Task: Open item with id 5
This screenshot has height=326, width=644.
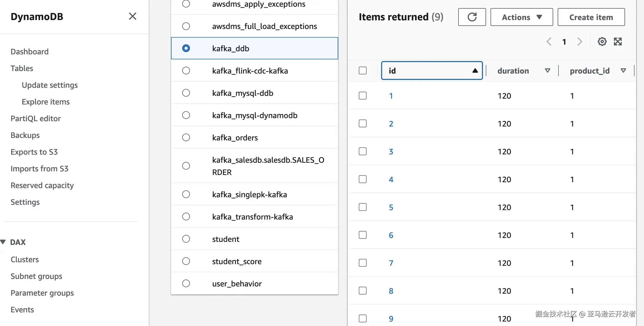Action: pos(391,207)
